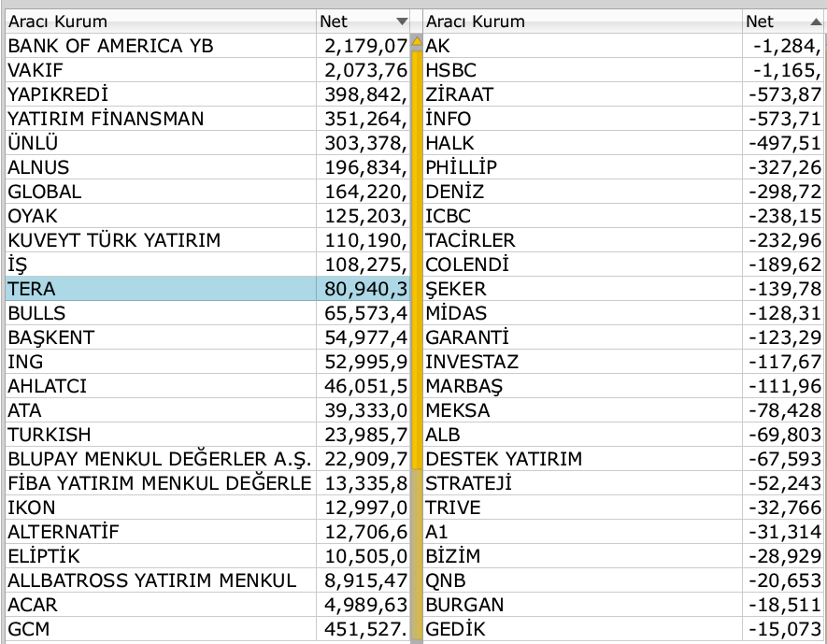Select the ZİRAAT row
The image size is (827, 644).
coord(624,94)
